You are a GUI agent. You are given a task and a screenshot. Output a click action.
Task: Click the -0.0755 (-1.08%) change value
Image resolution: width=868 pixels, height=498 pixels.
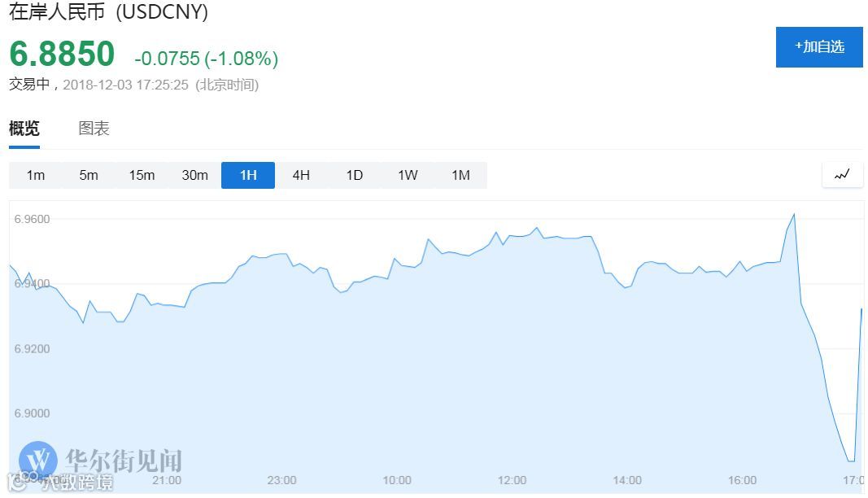tap(206, 59)
